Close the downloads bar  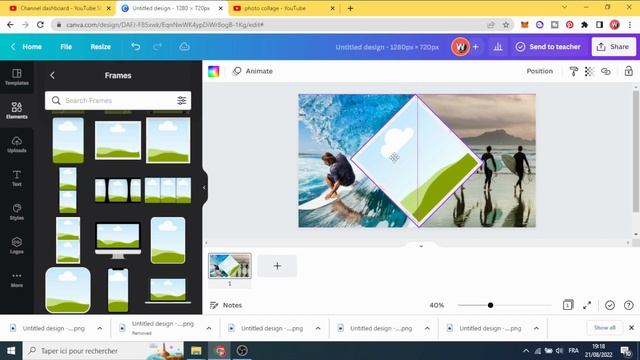(x=631, y=328)
